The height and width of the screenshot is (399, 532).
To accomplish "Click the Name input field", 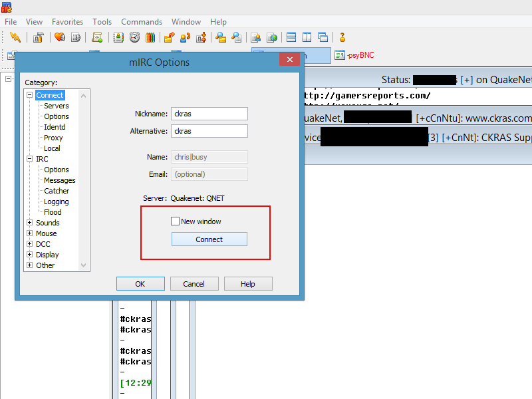I will (x=209, y=157).
